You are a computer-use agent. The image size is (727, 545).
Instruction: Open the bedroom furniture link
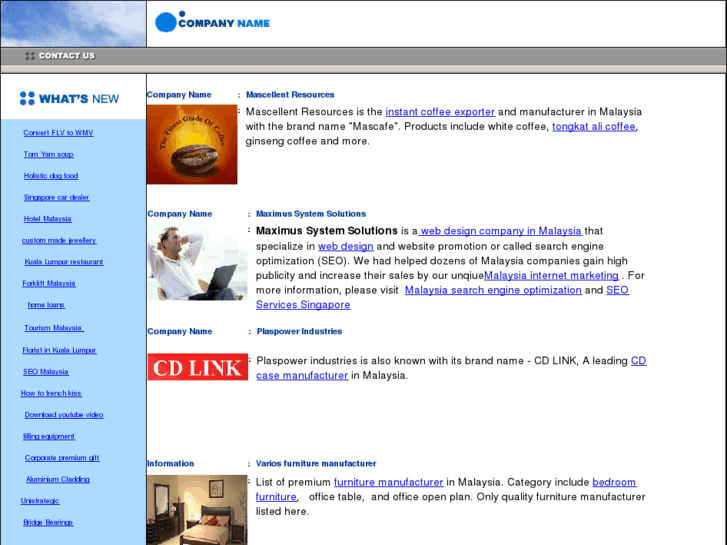(614, 482)
